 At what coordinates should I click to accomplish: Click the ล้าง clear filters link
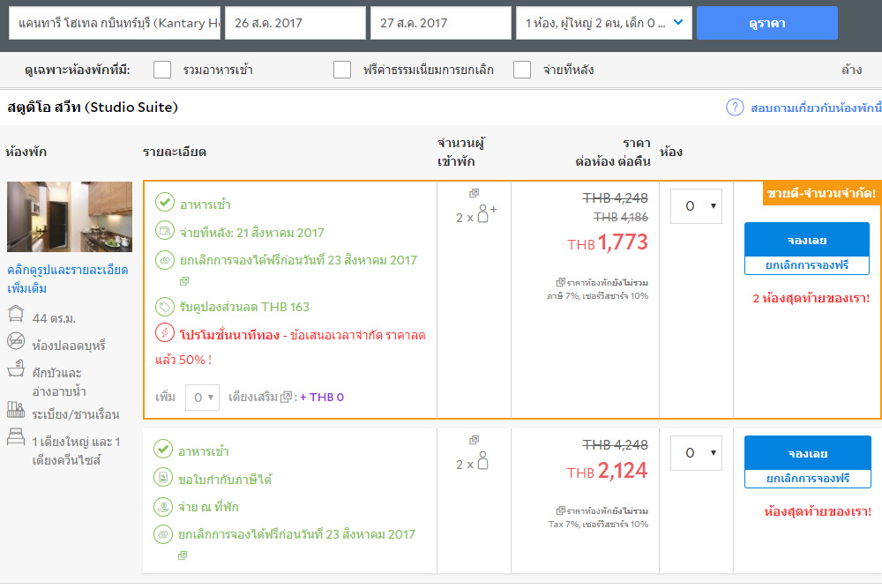[x=851, y=70]
